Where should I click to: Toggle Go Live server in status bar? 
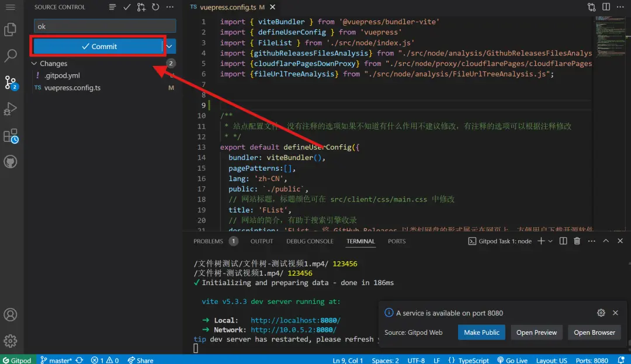(x=512, y=360)
